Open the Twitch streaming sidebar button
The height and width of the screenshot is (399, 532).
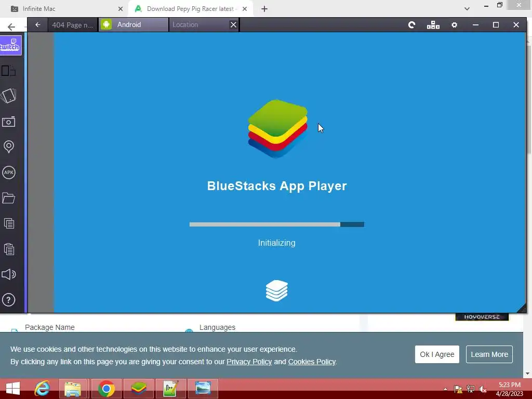point(10,45)
